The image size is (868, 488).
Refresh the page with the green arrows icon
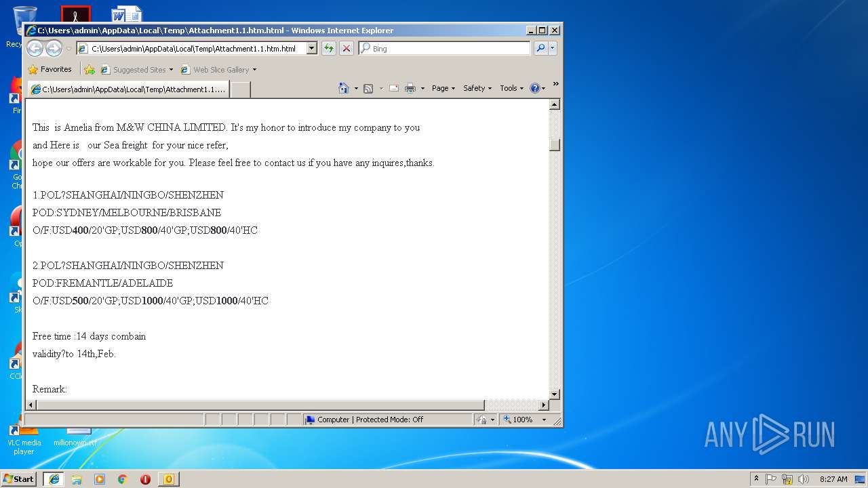[x=329, y=48]
